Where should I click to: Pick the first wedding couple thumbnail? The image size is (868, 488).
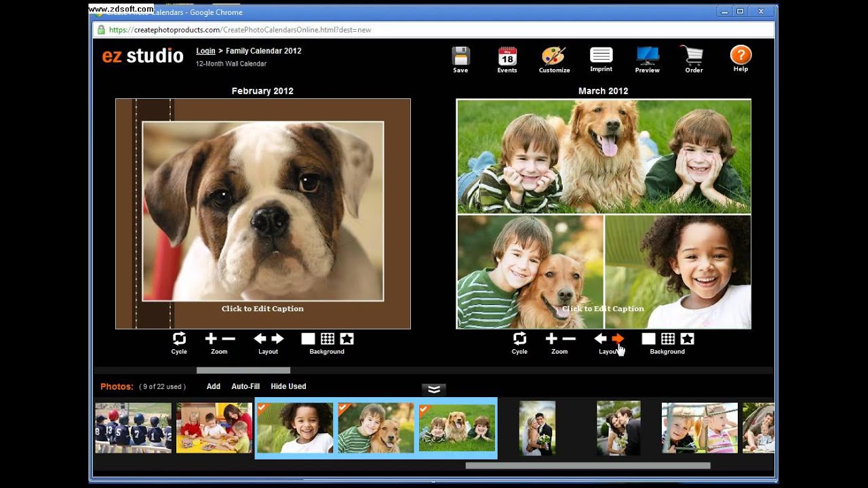537,428
